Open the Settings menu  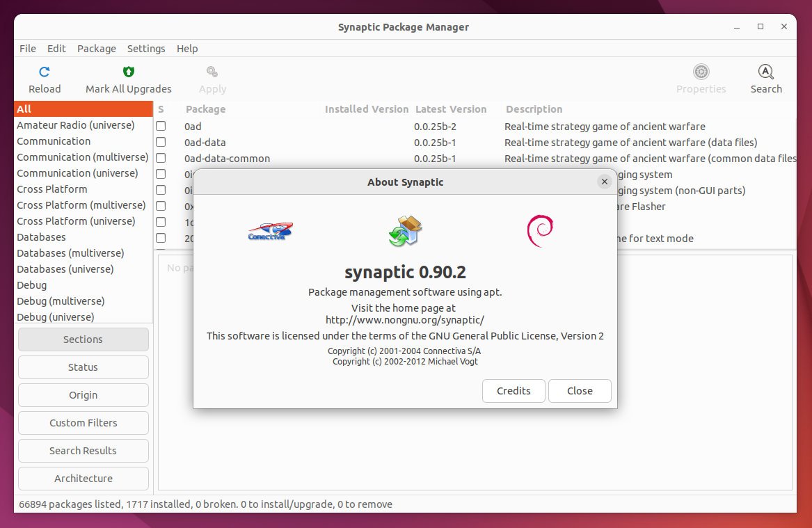(146, 49)
